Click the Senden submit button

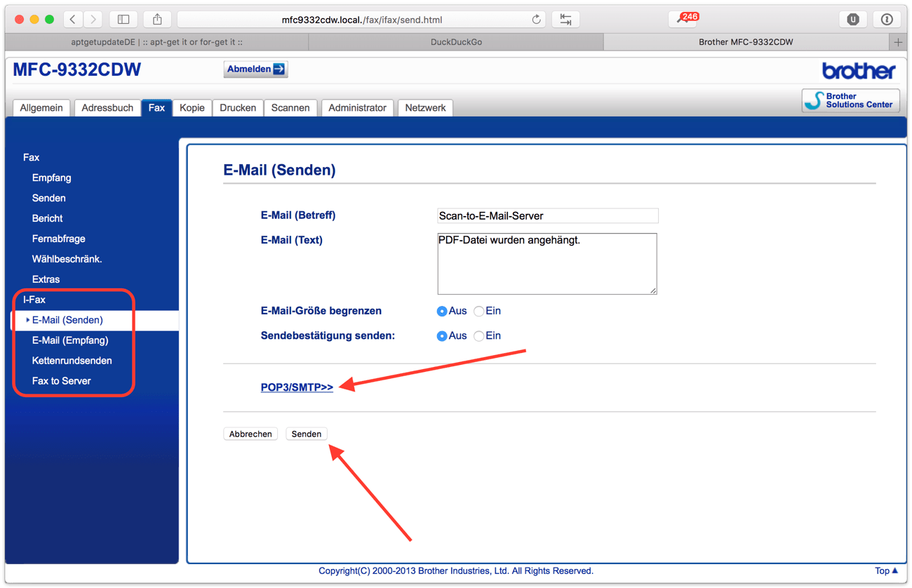tap(307, 434)
